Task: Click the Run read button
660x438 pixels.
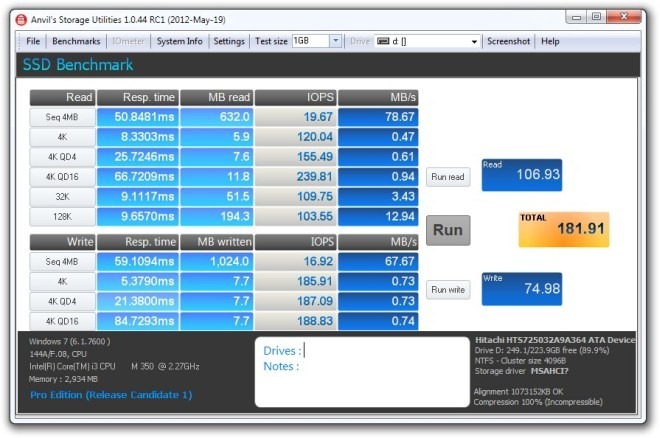Action: (448, 177)
